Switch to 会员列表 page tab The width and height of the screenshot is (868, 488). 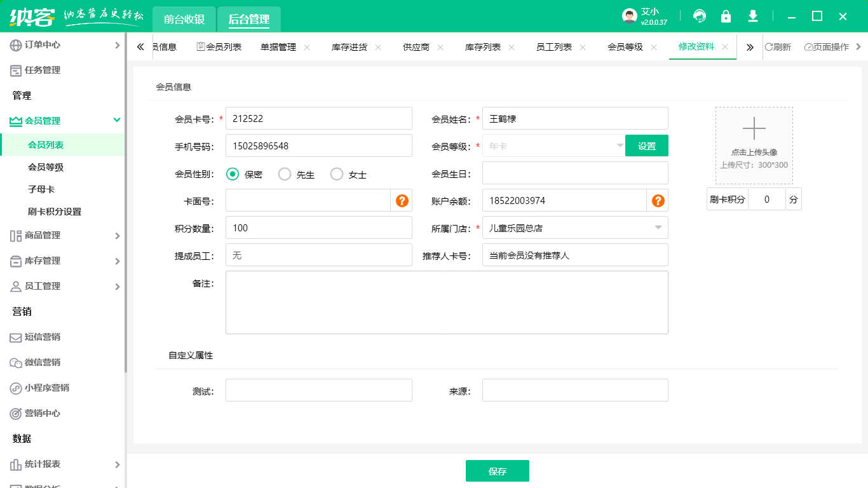coord(219,47)
